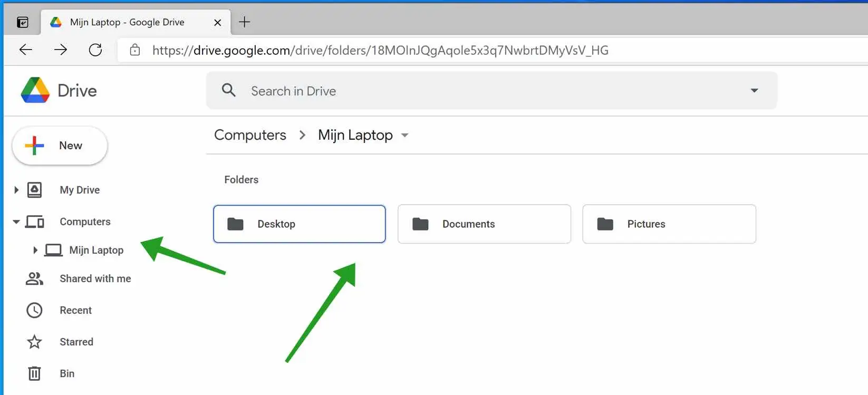Screen dimensions: 868x395
Task: Expand the Mijn Laptop tree arrow
Action: [35, 250]
